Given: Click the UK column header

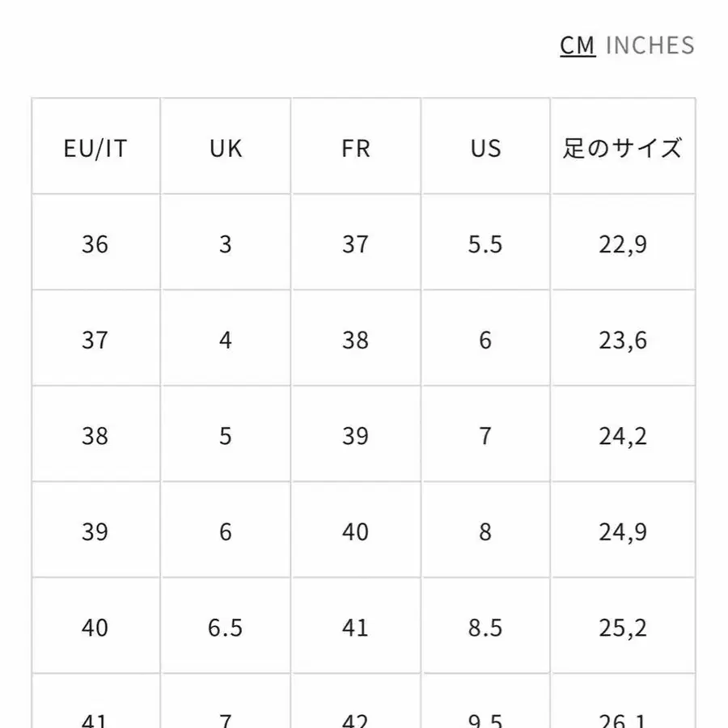Looking at the screenshot, I should tap(226, 149).
